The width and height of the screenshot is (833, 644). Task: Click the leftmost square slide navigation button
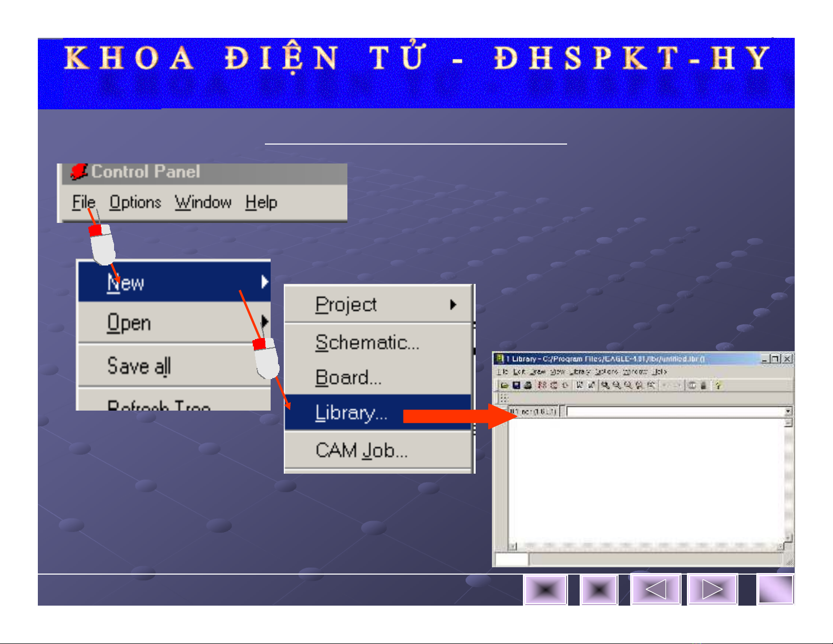(546, 589)
